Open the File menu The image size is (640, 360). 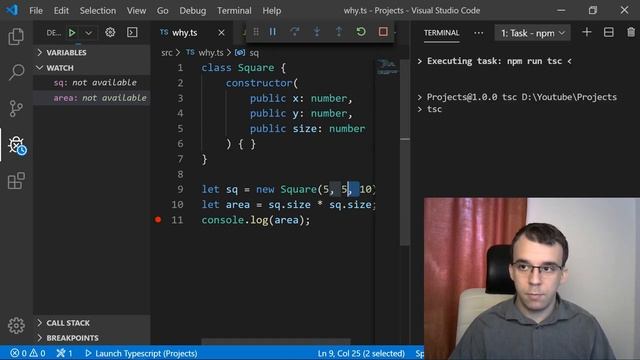click(36, 11)
